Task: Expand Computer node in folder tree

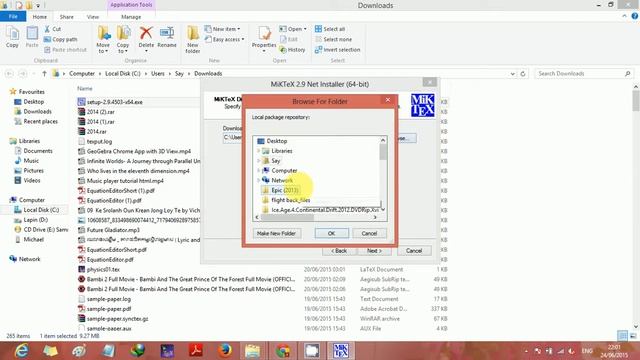Action: (x=258, y=170)
